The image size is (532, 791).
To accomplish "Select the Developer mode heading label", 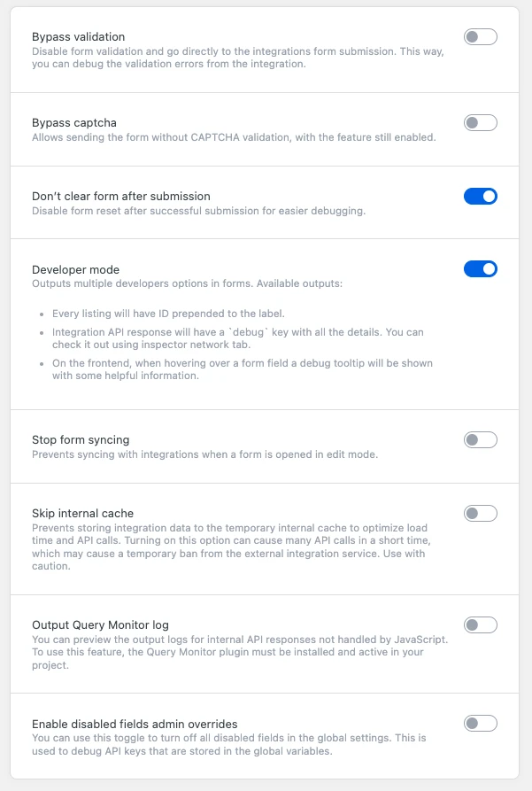I will [x=75, y=269].
